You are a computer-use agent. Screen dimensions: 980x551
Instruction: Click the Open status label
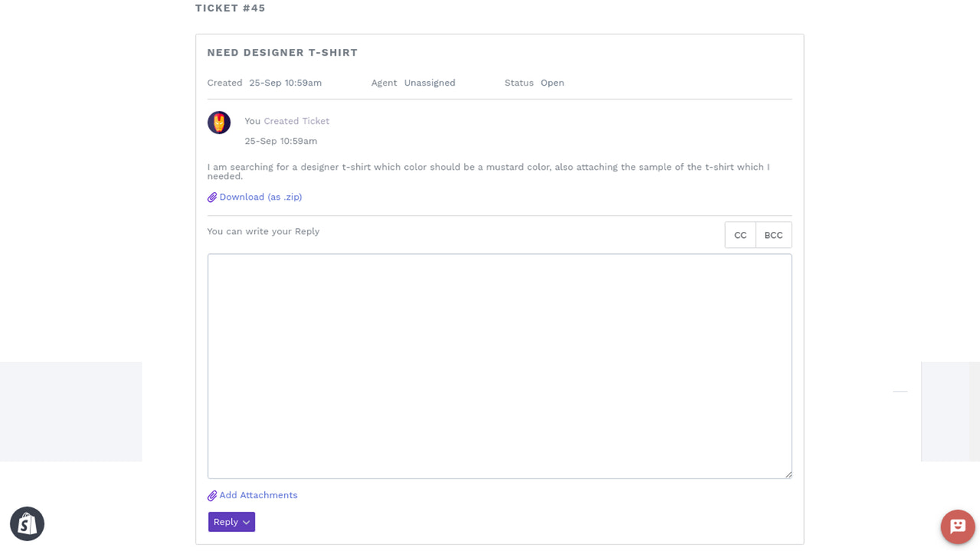click(x=553, y=83)
